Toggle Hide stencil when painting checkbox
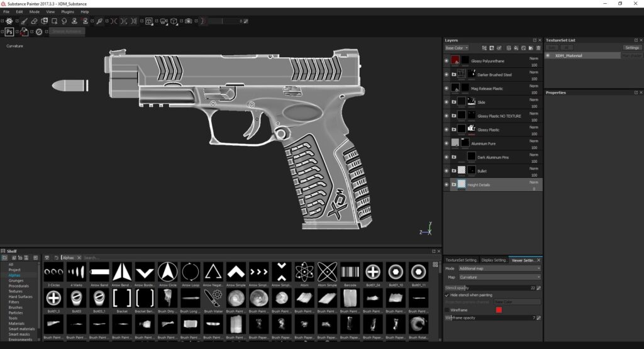The image size is (644, 349). pos(447,295)
